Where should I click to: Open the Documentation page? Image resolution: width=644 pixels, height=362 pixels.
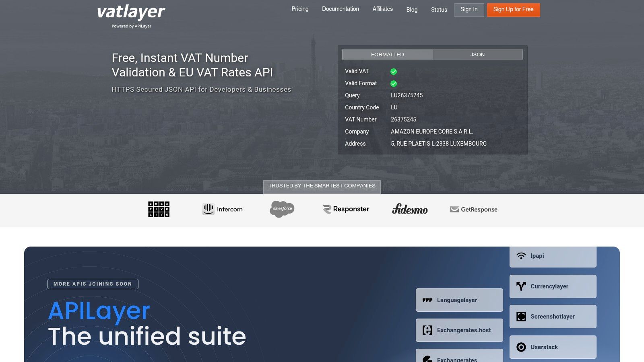(x=341, y=9)
